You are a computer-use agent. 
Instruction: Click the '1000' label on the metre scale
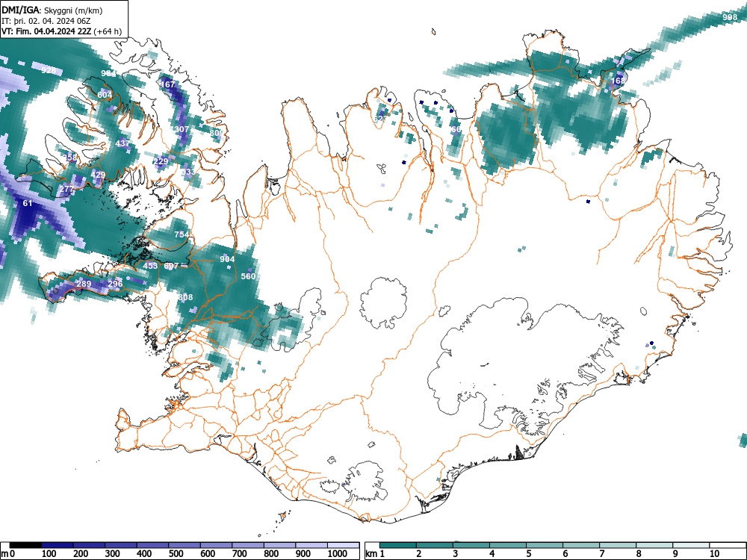pos(338,554)
